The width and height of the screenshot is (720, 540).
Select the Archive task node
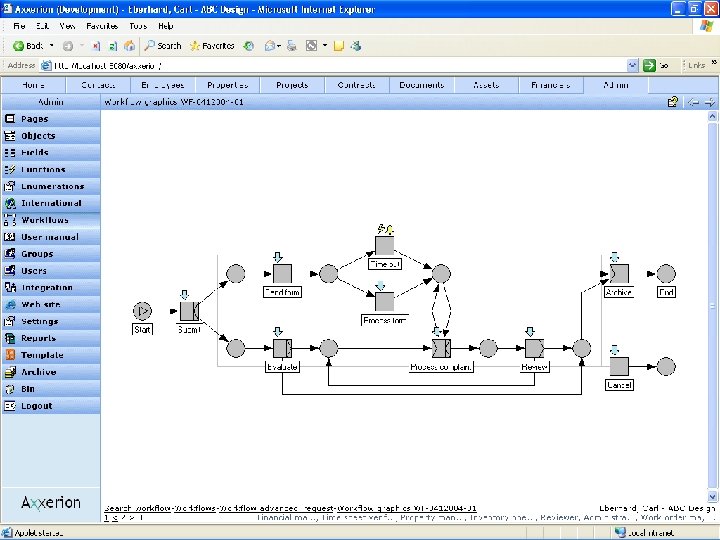(x=619, y=274)
